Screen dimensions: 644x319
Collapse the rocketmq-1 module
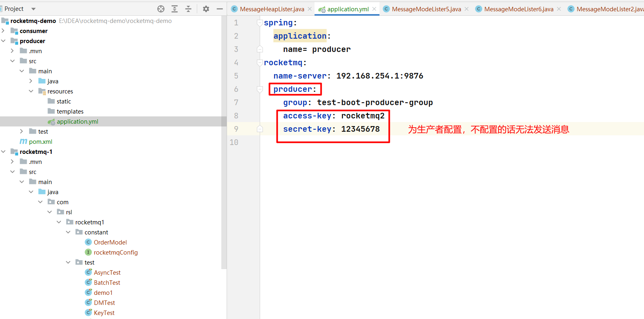pos(3,151)
